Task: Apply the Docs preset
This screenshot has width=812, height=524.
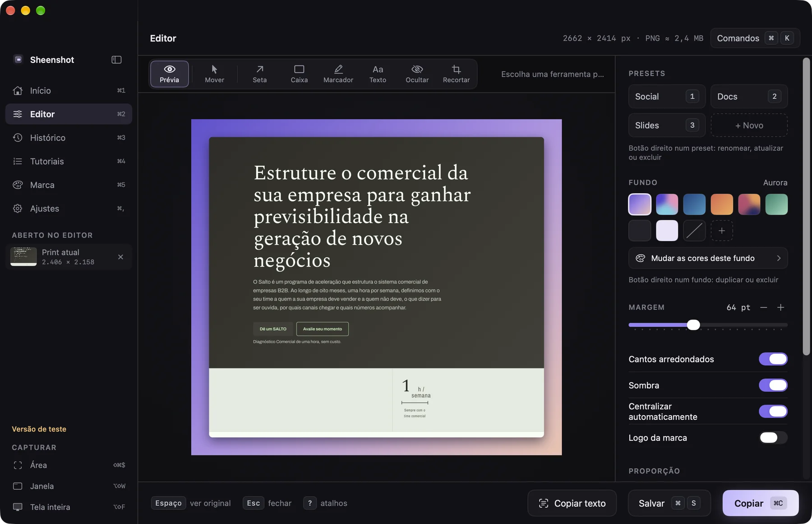Action: pos(749,96)
